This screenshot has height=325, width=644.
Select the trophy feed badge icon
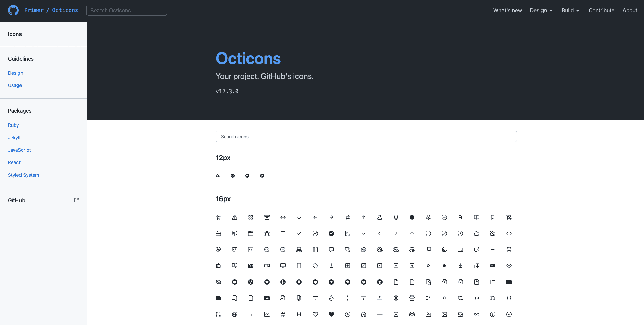pos(380,282)
